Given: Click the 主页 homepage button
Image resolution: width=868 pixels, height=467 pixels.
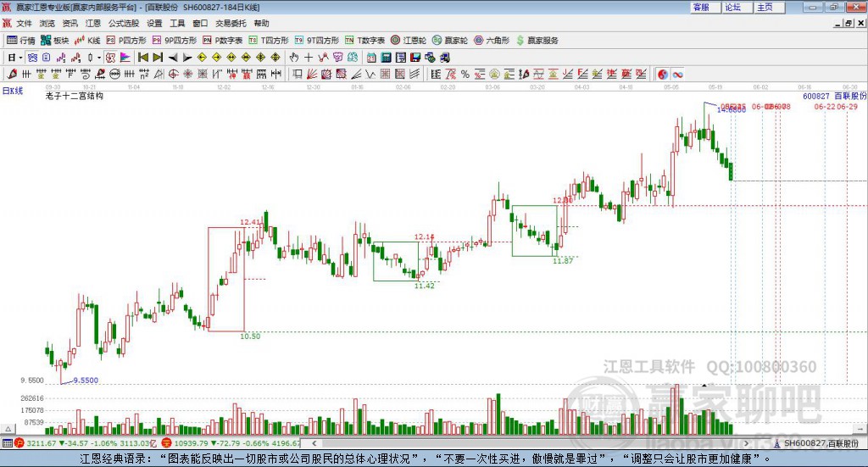Looking at the screenshot, I should pos(770,7).
